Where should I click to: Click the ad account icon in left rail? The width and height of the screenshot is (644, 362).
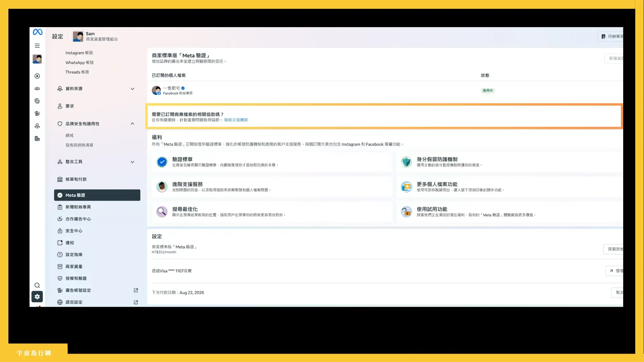click(37, 114)
